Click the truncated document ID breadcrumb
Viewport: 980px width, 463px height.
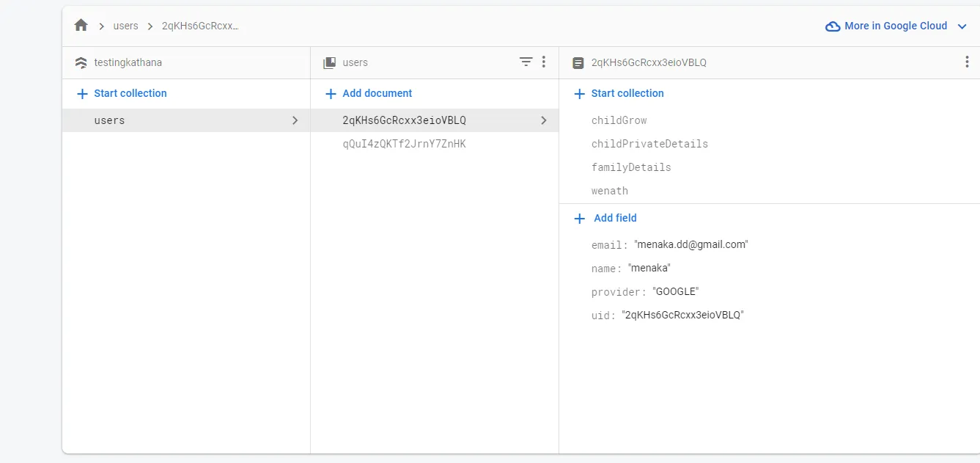click(200, 26)
